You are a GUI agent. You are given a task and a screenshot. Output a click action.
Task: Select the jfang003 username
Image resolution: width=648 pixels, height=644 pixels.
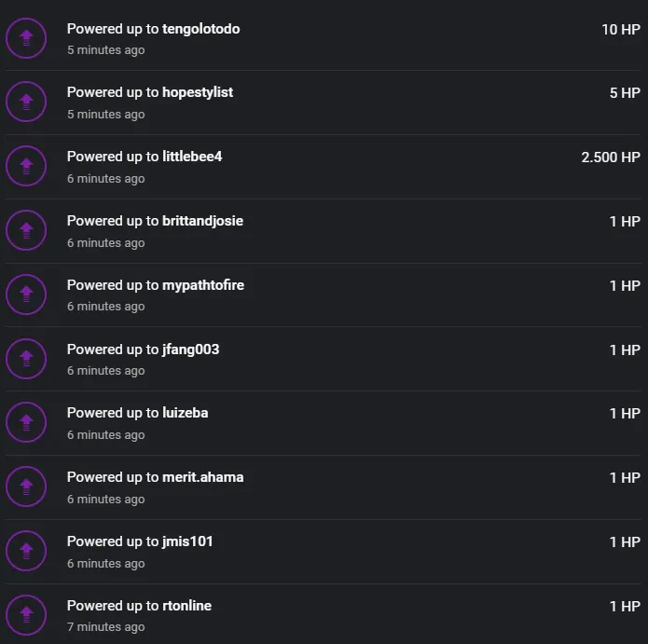tap(190, 349)
